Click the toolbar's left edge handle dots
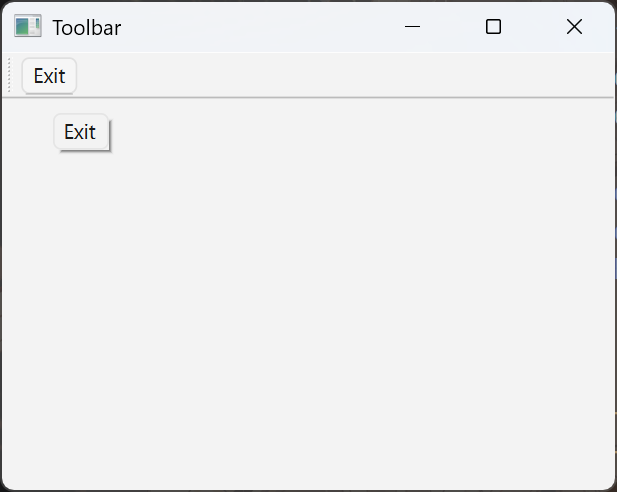This screenshot has width=617, height=492. tap(10, 76)
